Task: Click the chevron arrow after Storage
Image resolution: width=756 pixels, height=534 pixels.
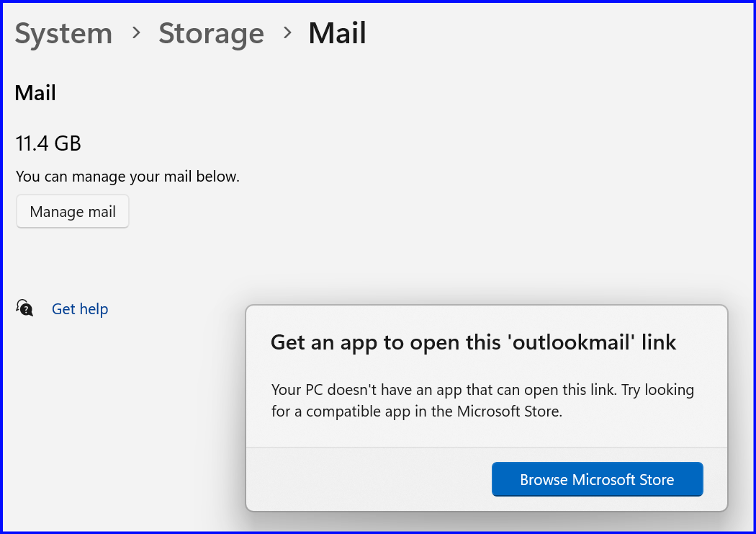Action: point(288,33)
